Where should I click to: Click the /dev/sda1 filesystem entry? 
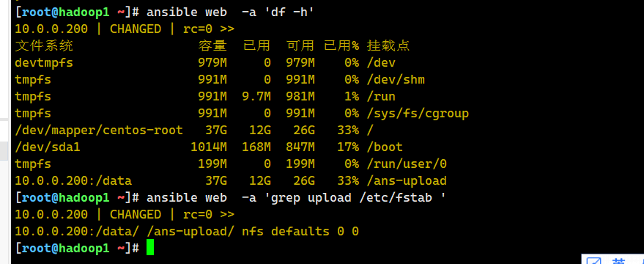47,147
